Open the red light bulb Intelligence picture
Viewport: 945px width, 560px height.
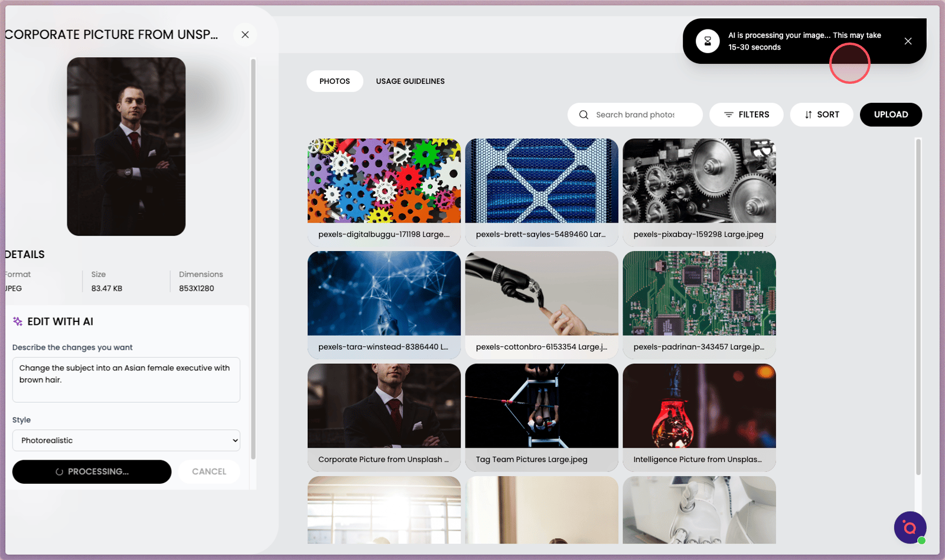699,406
